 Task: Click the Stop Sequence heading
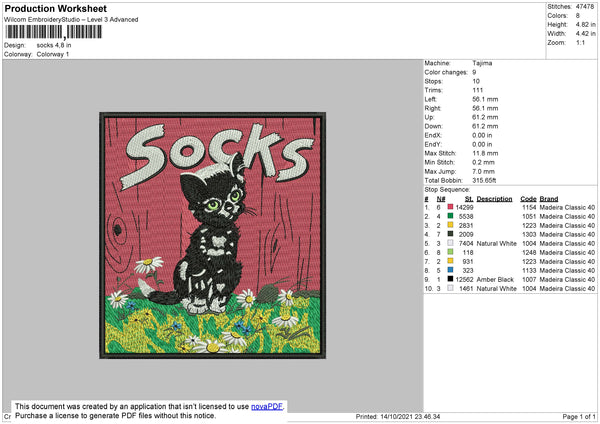[451, 187]
